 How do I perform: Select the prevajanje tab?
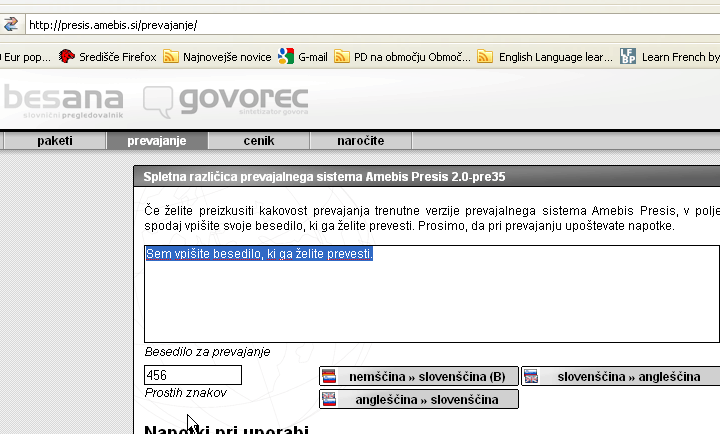point(157,141)
